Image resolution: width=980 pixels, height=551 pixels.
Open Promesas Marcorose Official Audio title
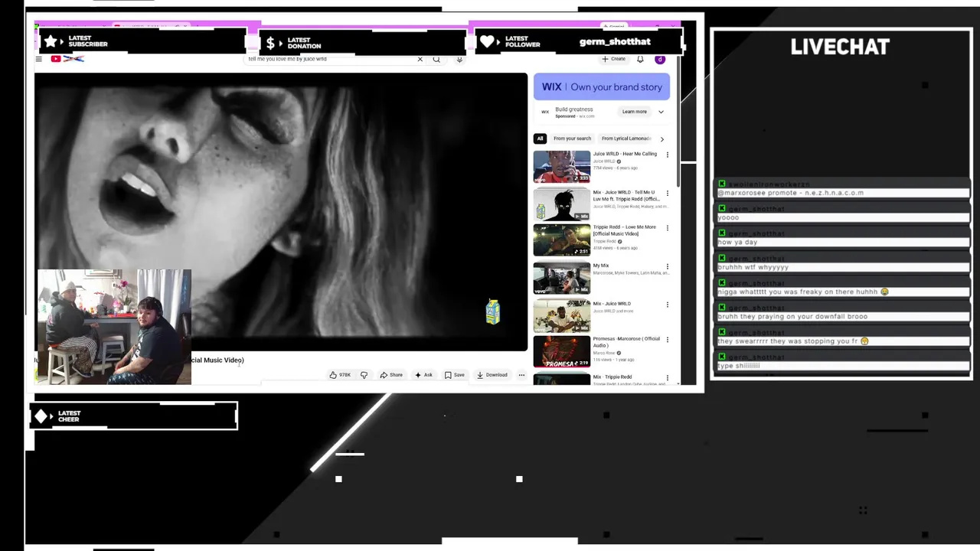626,342
